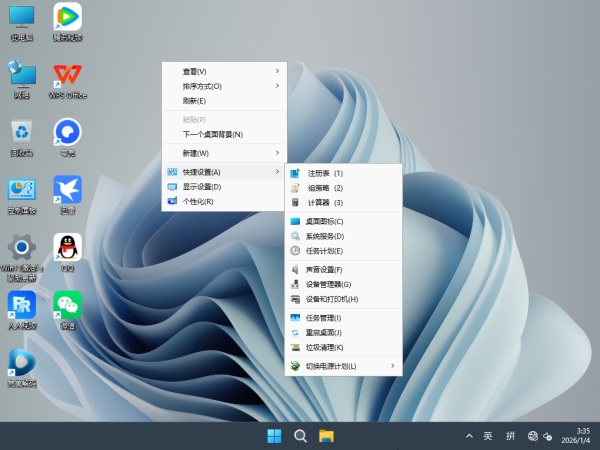Open 注册表 (1) from the submenu
Screen dimensions: 600x450
click(325, 173)
